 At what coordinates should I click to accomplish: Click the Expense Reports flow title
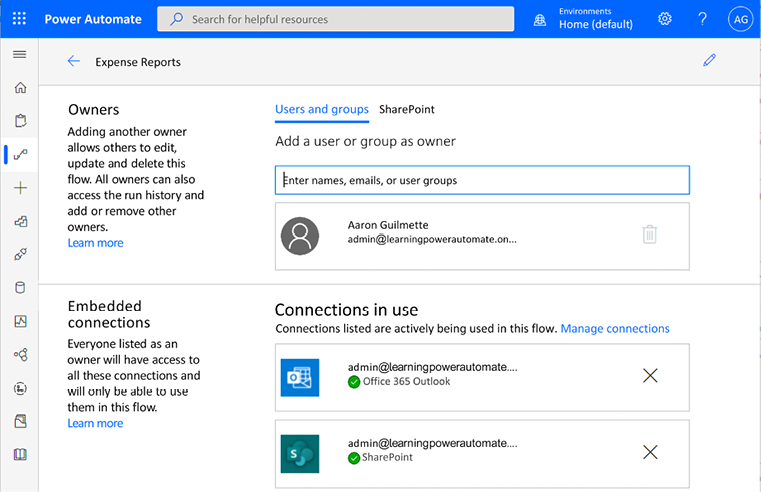click(138, 62)
